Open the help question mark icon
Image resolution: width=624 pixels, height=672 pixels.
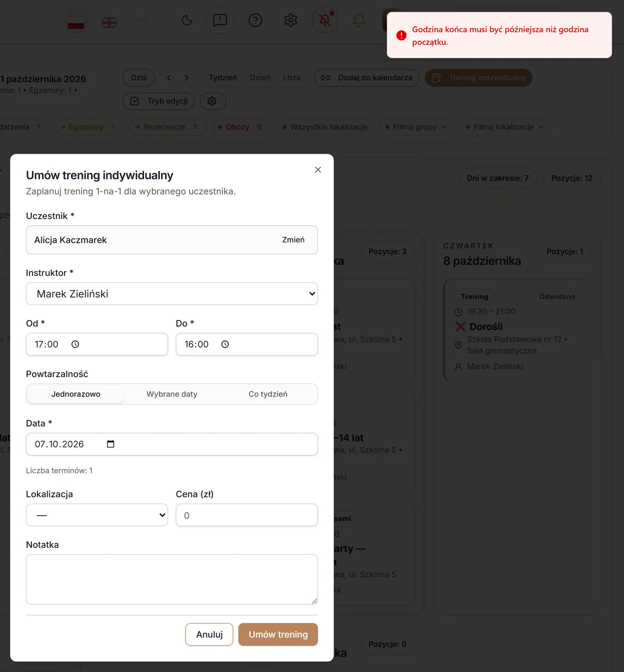coord(255,20)
